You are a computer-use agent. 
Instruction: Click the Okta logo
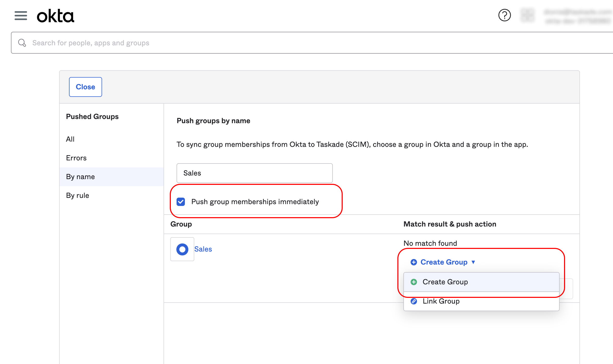tap(55, 16)
